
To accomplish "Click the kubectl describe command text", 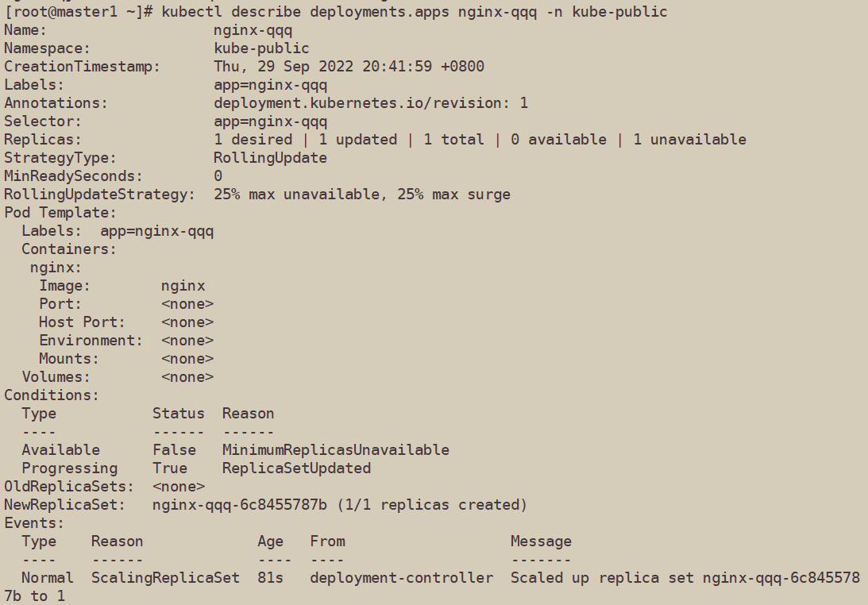I will tap(414, 12).
